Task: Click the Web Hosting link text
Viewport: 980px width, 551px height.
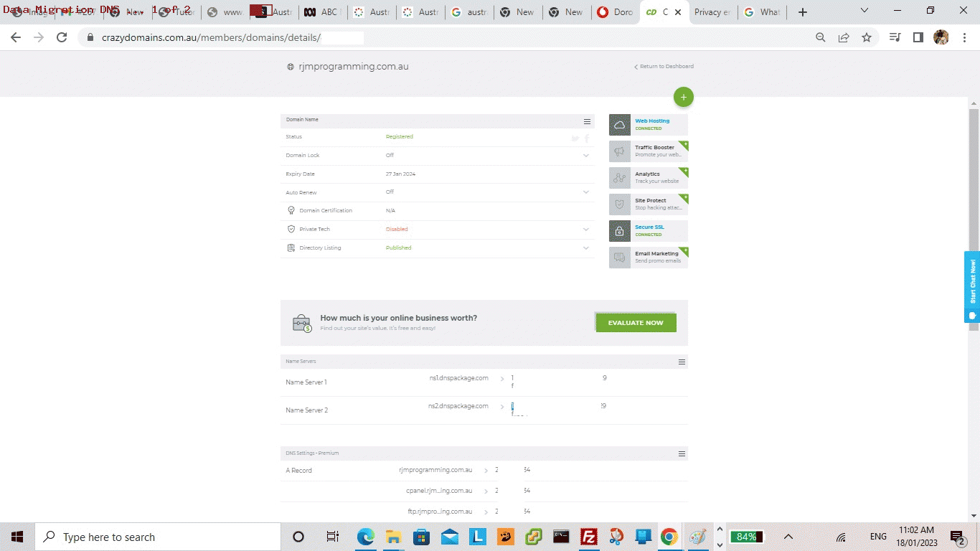Action: [x=652, y=121]
